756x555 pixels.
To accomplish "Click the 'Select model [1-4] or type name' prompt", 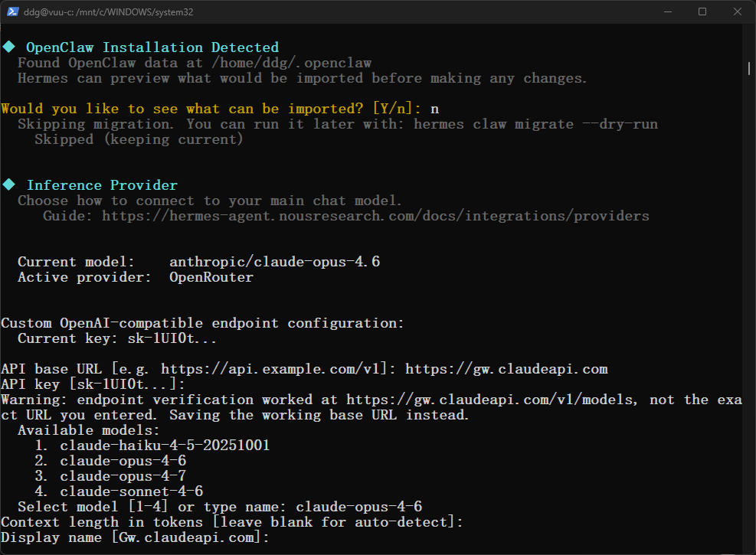I will (x=152, y=507).
